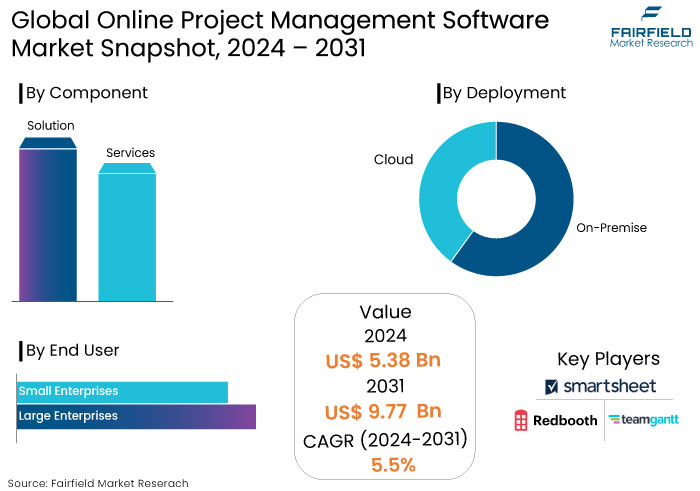Click the "On-Premise" label beside the donut
This screenshot has height=491, width=700.
point(611,228)
